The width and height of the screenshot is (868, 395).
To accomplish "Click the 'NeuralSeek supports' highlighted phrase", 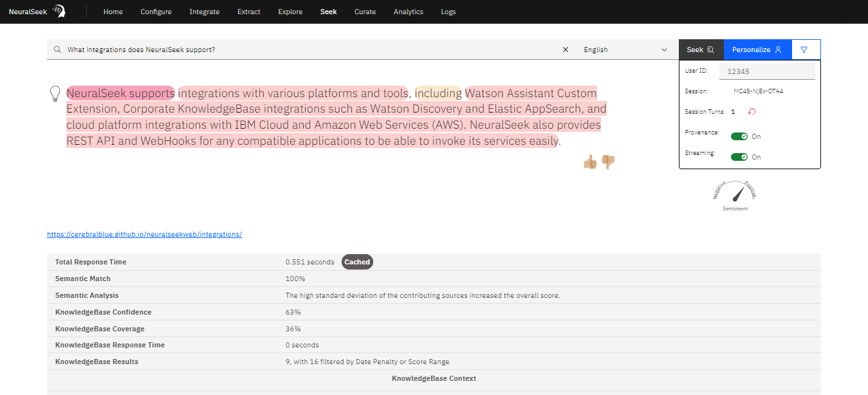I will tap(120, 94).
